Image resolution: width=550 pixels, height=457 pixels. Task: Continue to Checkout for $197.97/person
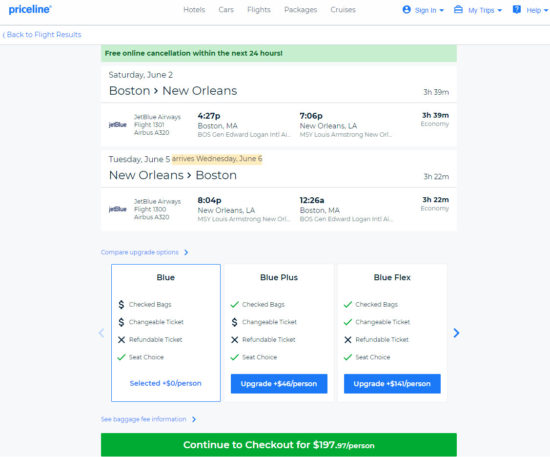tap(279, 445)
